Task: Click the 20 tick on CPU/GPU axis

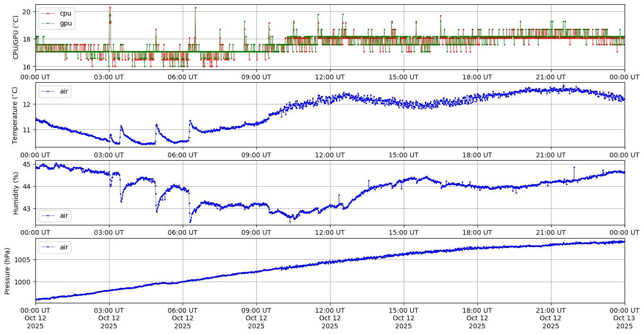Action: tap(27, 11)
